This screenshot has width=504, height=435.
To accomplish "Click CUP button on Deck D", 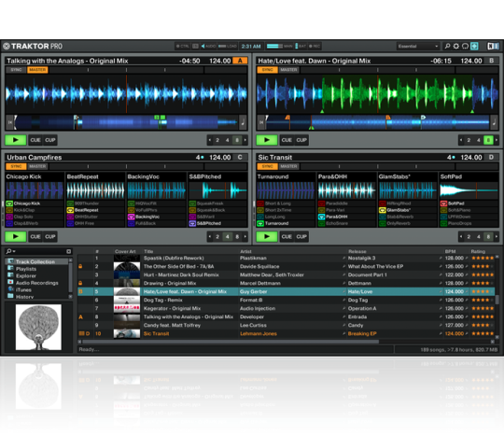I will 301,236.
